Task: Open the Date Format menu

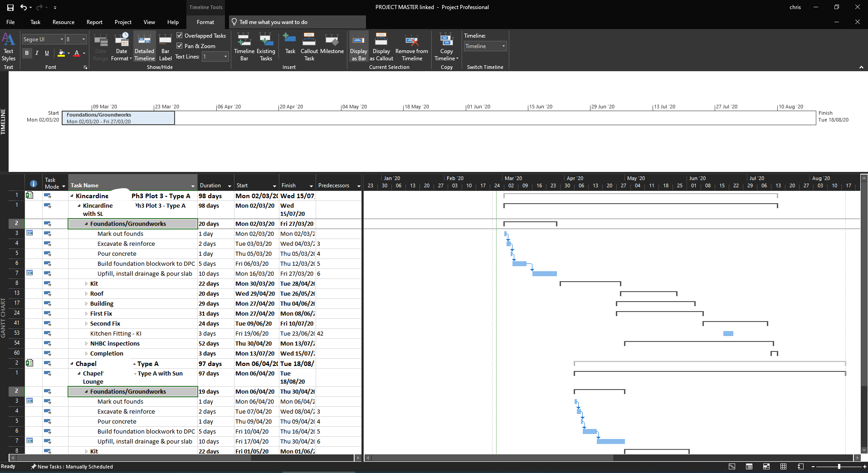Action: coord(122,47)
